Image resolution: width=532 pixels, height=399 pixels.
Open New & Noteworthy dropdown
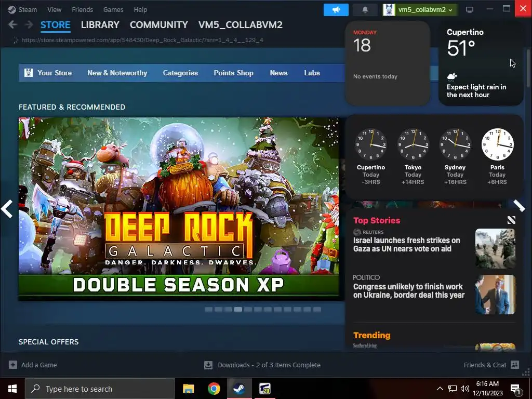point(117,73)
